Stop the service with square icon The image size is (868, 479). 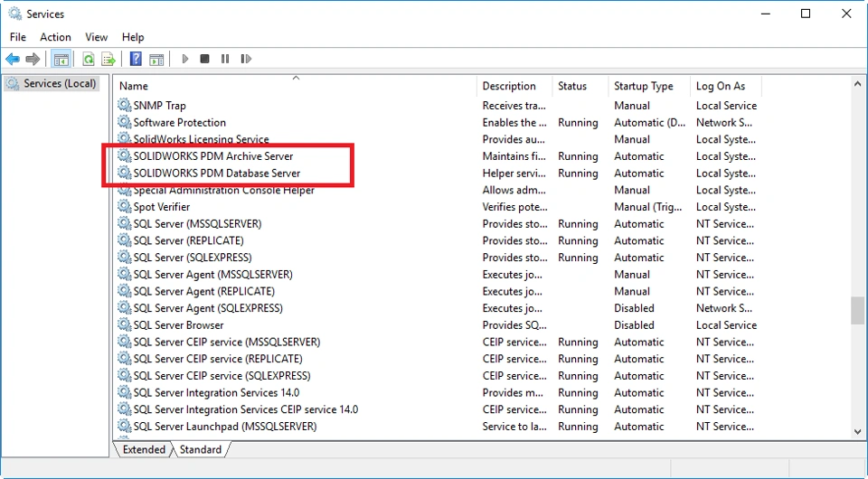(205, 59)
